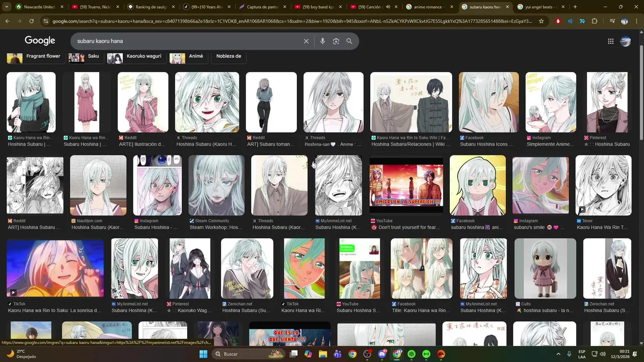Viewport: 644px width, 362px height.
Task: Mute the Canción tab audio icon
Action: tap(387, 7)
